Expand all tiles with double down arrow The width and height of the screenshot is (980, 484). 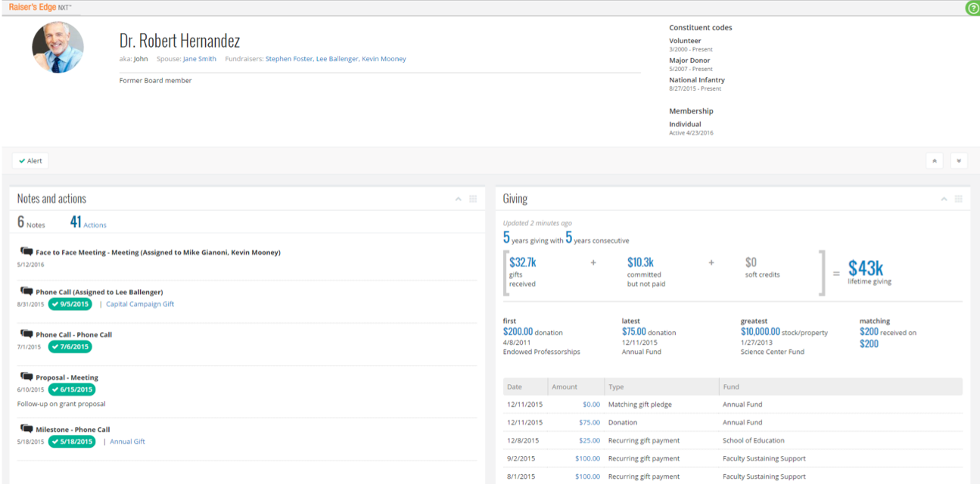click(959, 160)
